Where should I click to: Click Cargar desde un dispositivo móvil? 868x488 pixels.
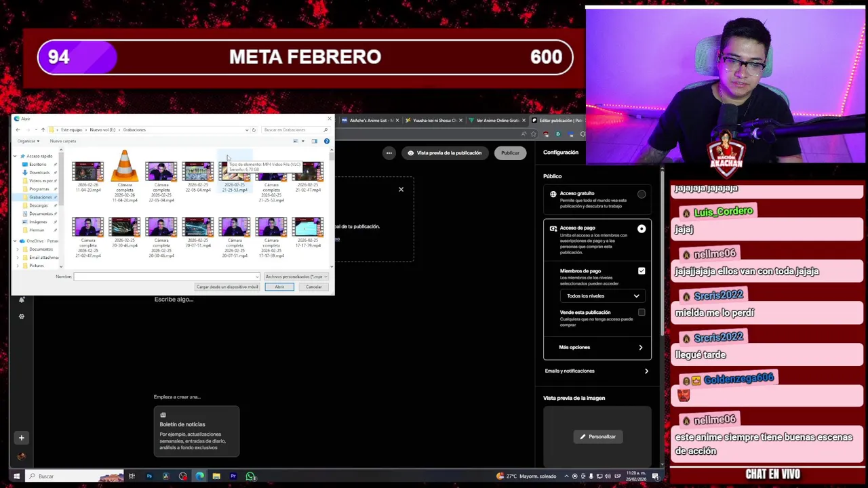(227, 287)
